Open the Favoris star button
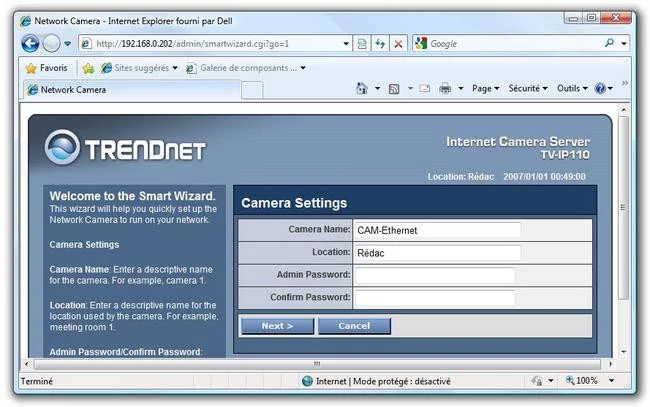 click(x=46, y=68)
